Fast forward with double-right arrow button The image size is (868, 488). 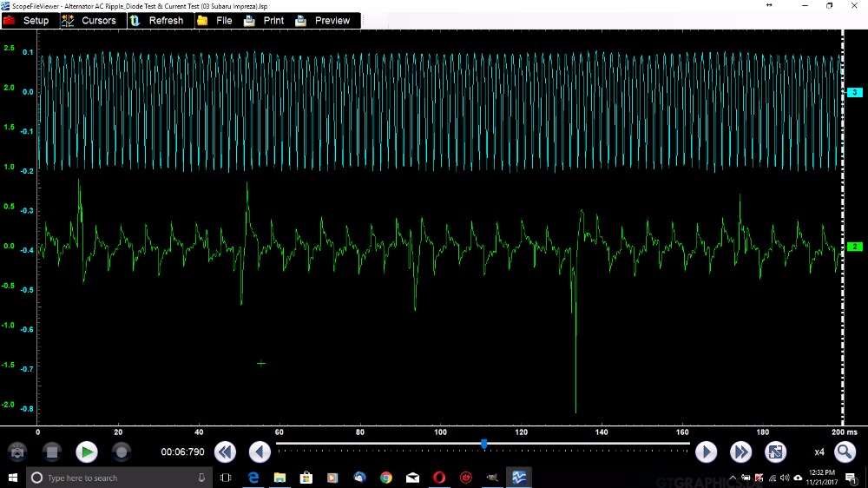tap(740, 452)
